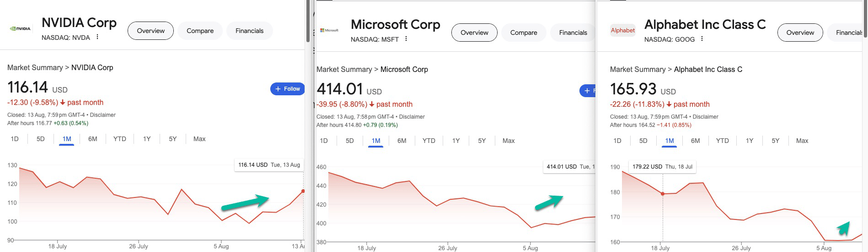Click the 179.22 USD tooltip on Alphabet chart
This screenshot has width=868, height=252.
coord(662,167)
